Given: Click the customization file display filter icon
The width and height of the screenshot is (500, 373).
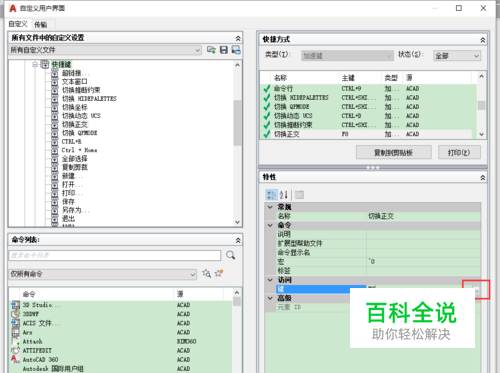Looking at the screenshot, I should tap(236, 50).
